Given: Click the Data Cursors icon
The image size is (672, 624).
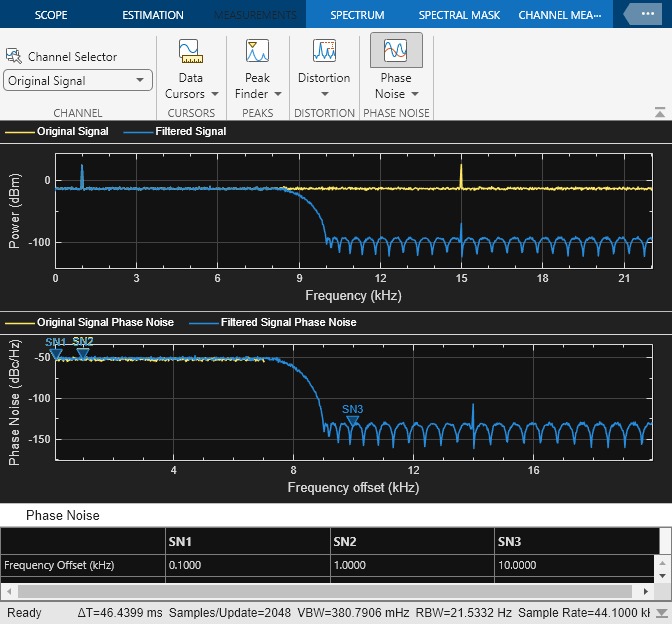Looking at the screenshot, I should (190, 52).
